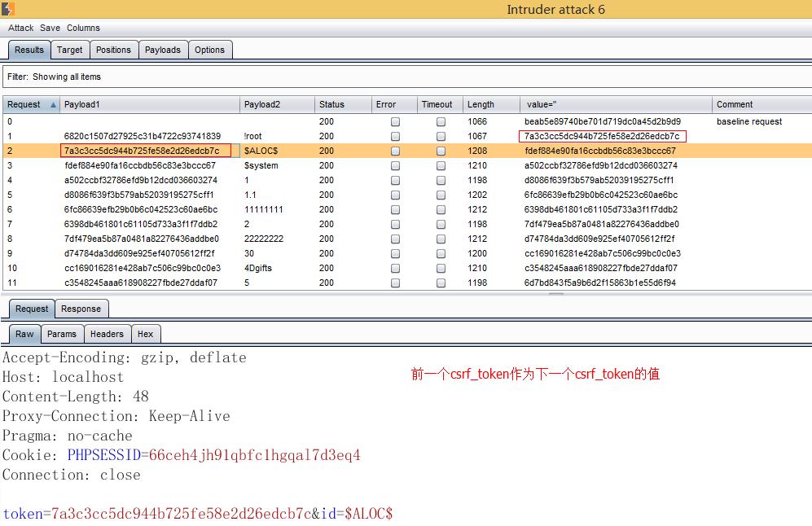The image size is (812, 526).
Task: View the Response tab
Action: tap(81, 309)
